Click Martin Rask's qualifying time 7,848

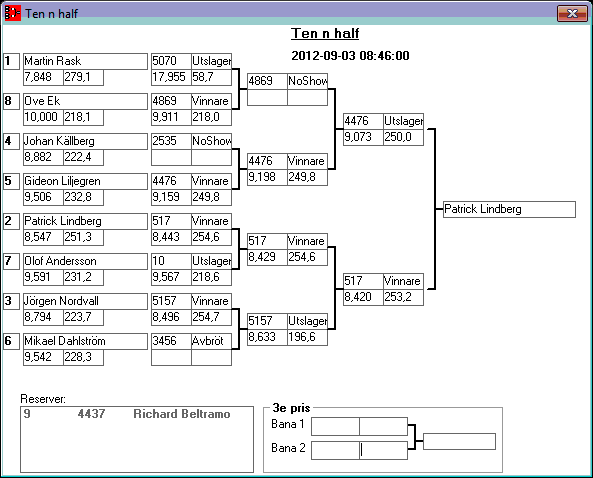pos(43,78)
